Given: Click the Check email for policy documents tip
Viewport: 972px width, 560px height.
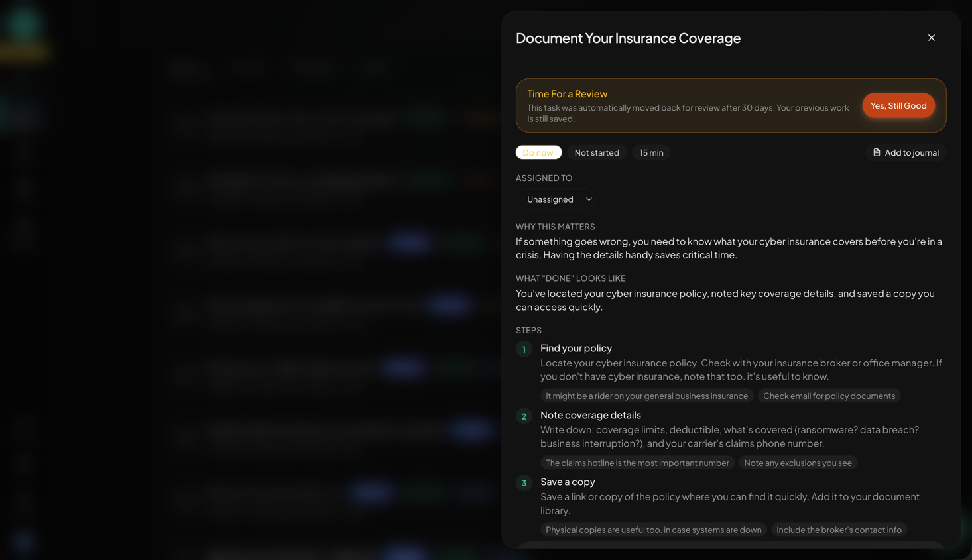Looking at the screenshot, I should click(x=829, y=396).
